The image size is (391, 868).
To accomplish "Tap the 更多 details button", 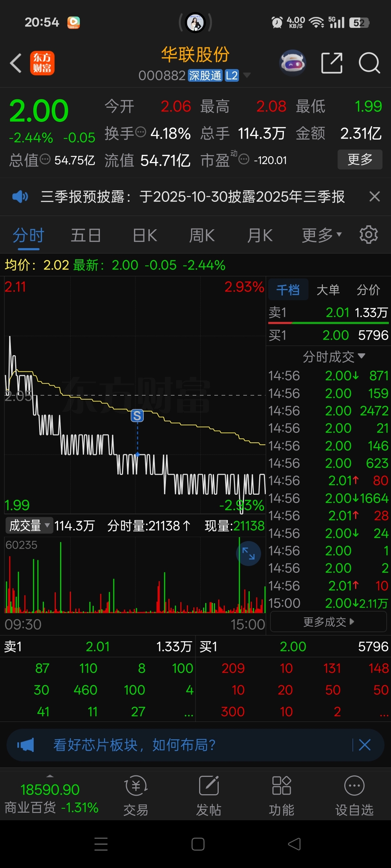I will coord(360,159).
